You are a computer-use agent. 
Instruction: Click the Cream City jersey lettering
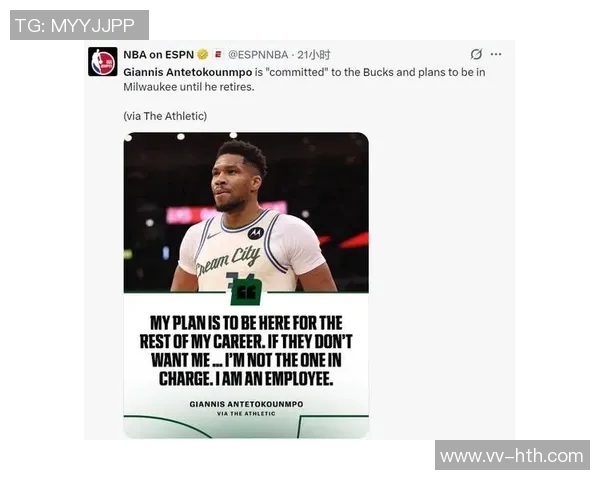click(x=227, y=260)
